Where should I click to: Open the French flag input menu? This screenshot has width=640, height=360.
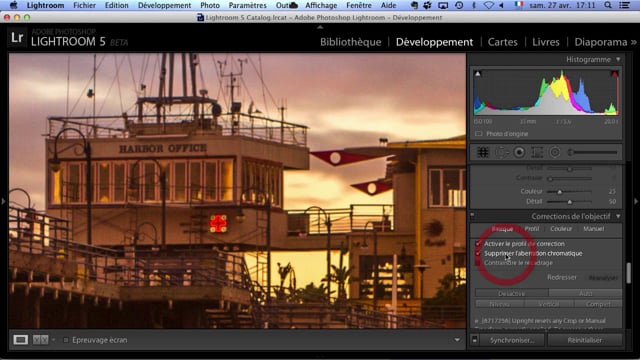519,5
